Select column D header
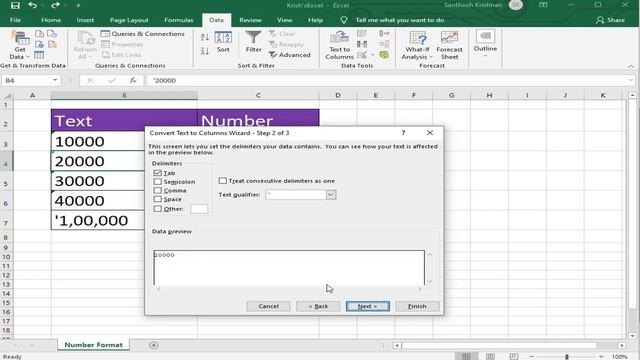This screenshot has height=360, width=640. (x=338, y=96)
